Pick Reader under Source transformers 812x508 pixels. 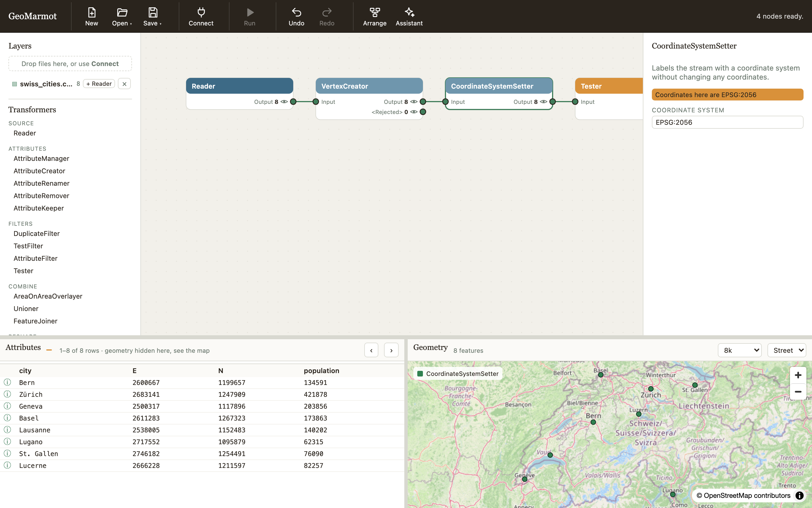[25, 133]
